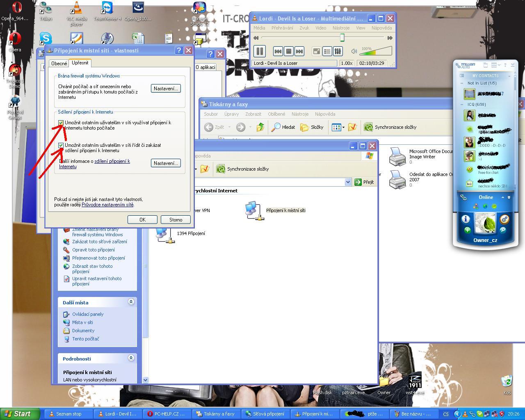Open the Přehrávání menu in VLC
525x420 pixels.
pyautogui.click(x=282, y=28)
